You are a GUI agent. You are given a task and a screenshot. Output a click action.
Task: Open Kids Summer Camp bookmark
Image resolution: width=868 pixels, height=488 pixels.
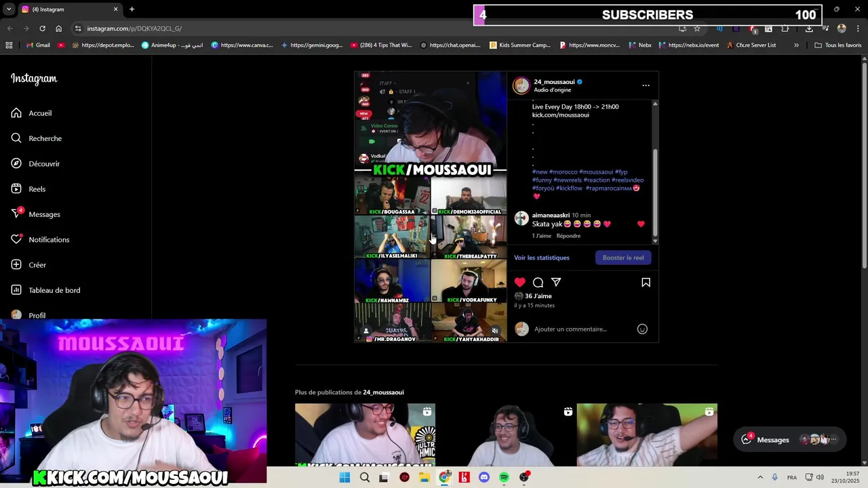(x=520, y=45)
